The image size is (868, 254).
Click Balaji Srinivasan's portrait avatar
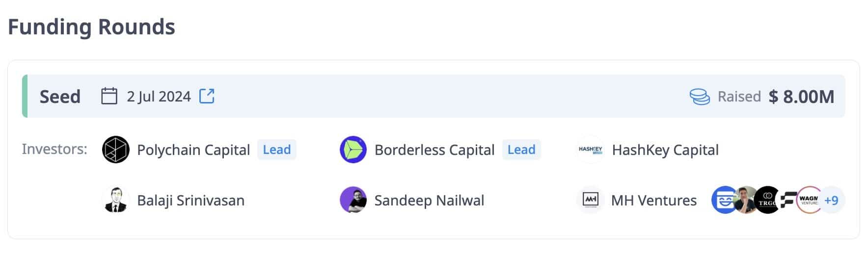[116, 200]
